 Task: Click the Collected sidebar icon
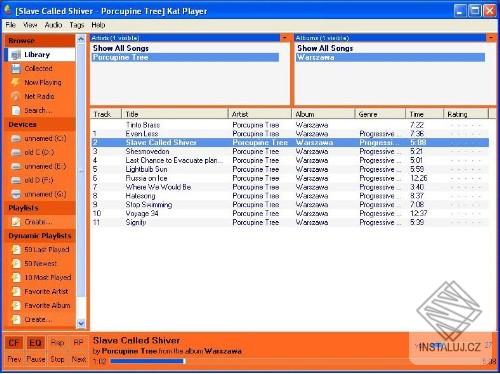pos(16,69)
